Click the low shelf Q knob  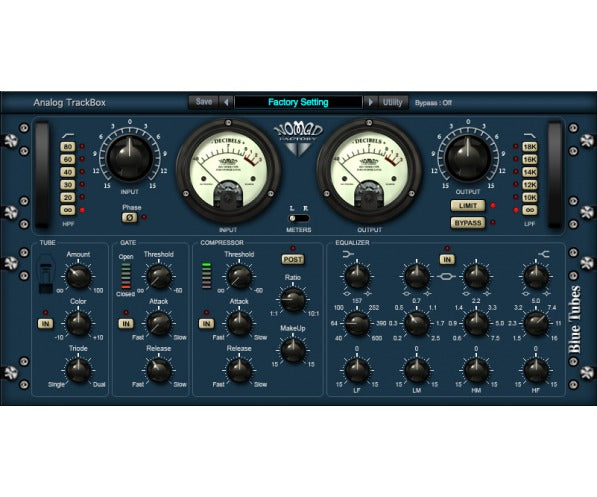357,276
